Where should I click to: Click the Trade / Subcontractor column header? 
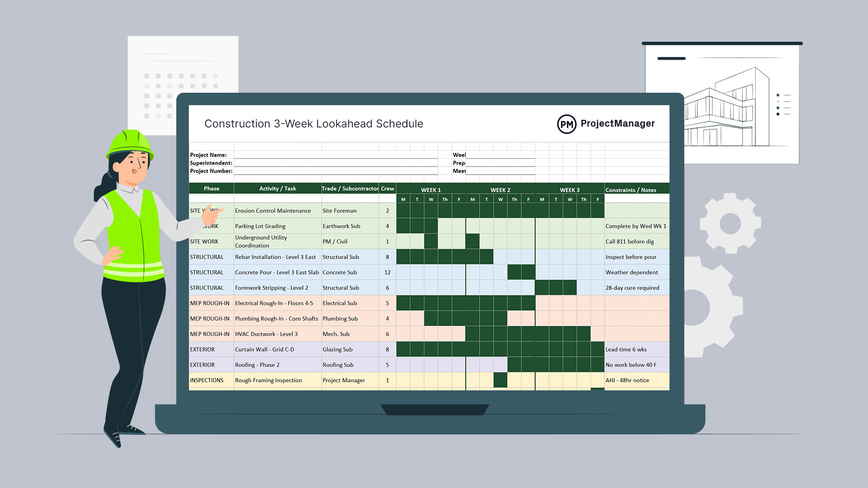(x=350, y=189)
